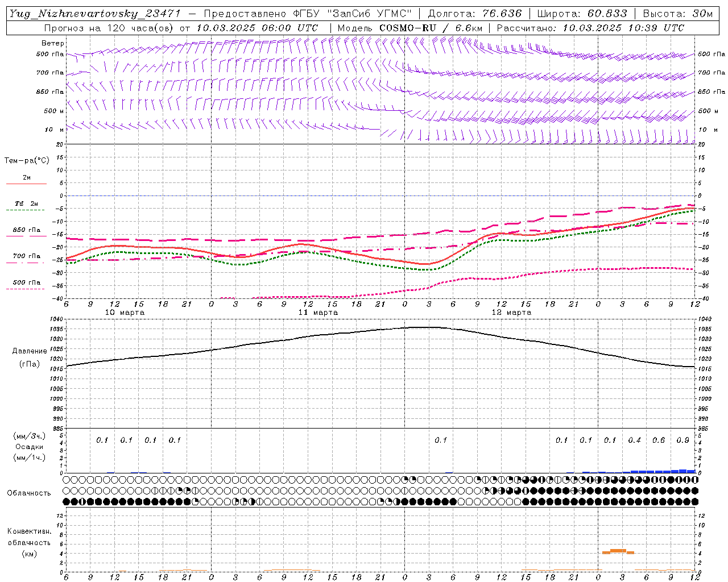This screenshot has height=582, width=728.
Task: Click the "10 марта" date label
Action: (x=125, y=313)
